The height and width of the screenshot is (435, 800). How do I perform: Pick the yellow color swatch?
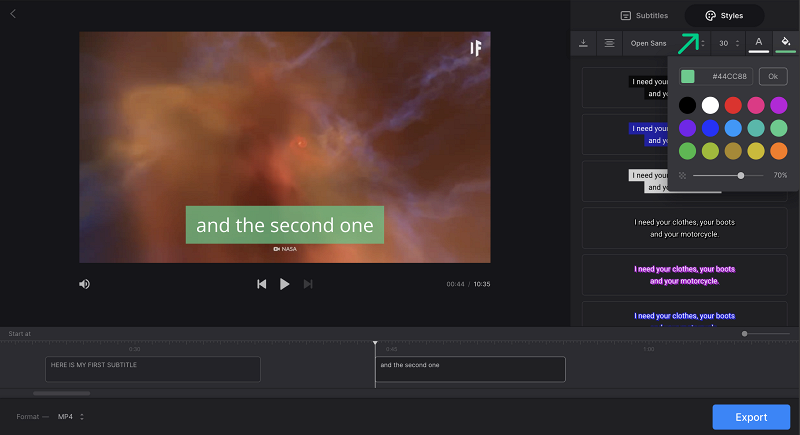point(756,151)
